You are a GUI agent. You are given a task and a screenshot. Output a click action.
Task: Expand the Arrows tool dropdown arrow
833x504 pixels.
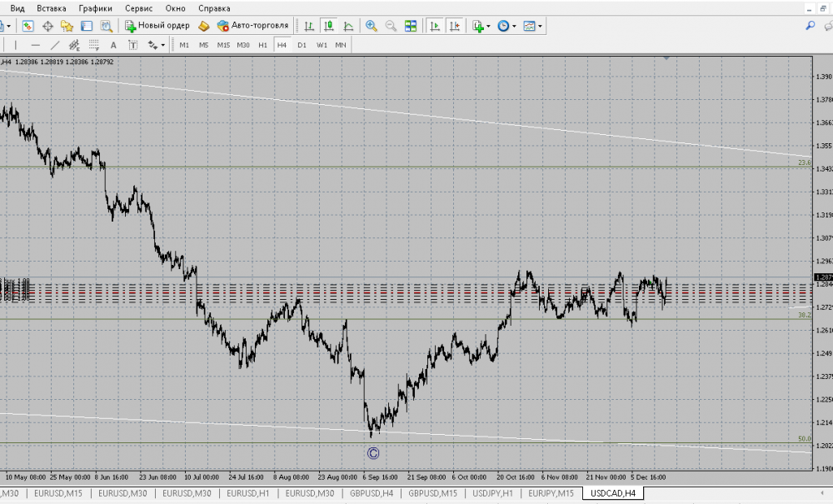tap(163, 45)
